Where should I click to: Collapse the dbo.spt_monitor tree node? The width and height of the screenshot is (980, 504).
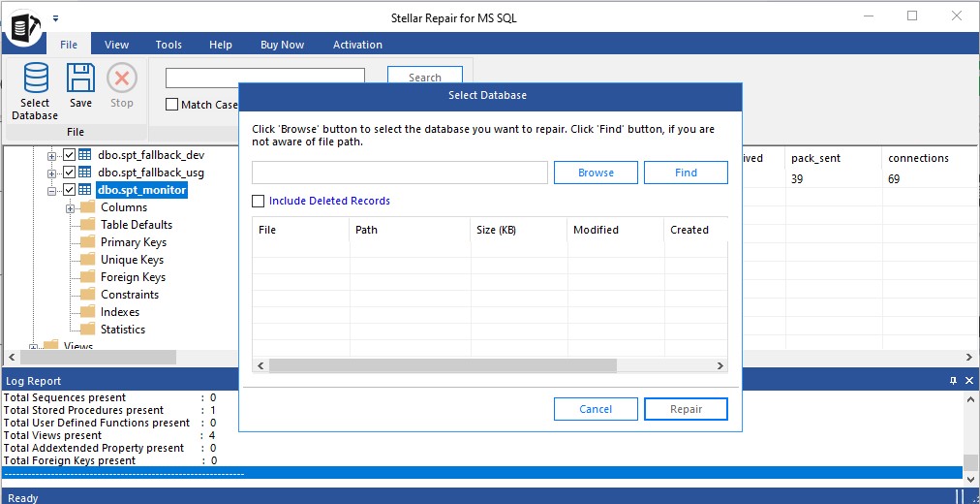point(52,191)
